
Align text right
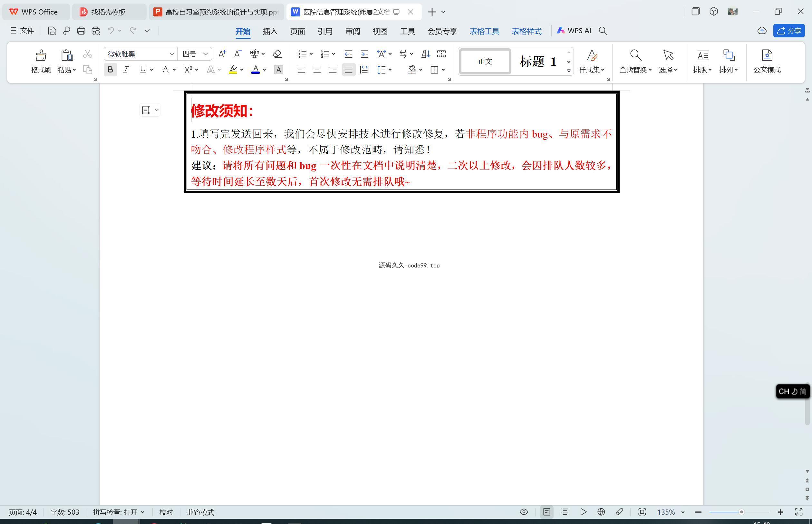point(333,70)
